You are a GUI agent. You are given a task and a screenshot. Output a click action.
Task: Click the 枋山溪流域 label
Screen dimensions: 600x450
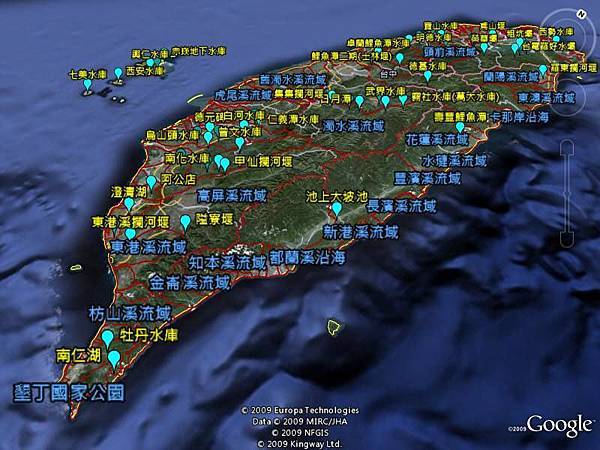click(130, 314)
